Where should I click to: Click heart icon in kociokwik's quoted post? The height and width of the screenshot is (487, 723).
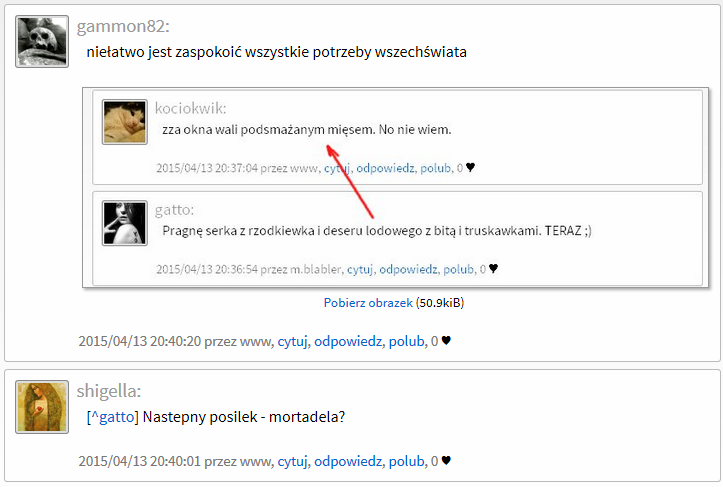point(470,167)
